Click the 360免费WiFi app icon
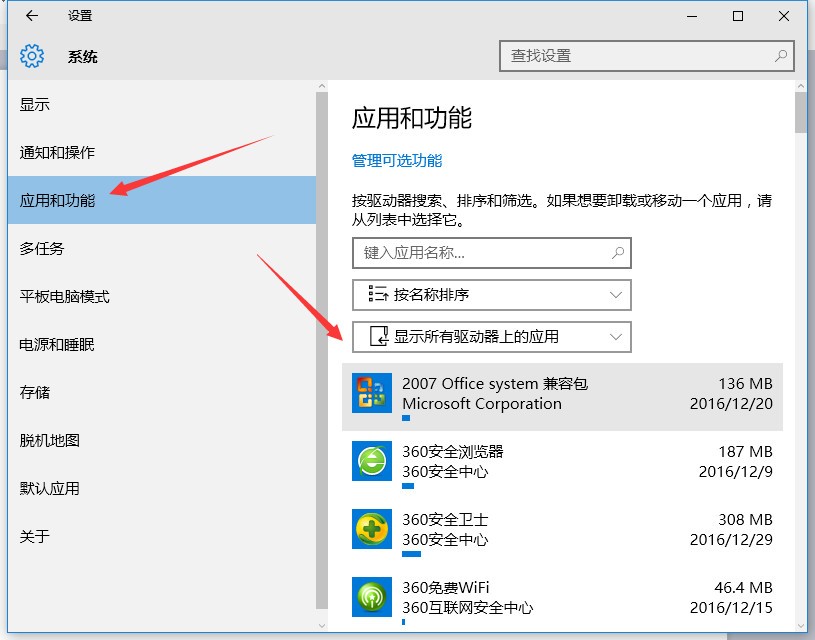This screenshot has height=640, width=815. [x=372, y=597]
